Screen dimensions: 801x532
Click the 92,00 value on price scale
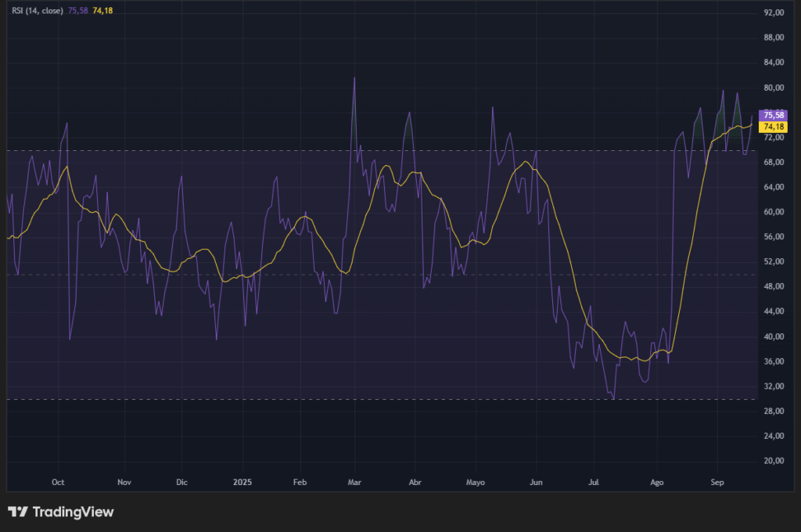pos(774,13)
